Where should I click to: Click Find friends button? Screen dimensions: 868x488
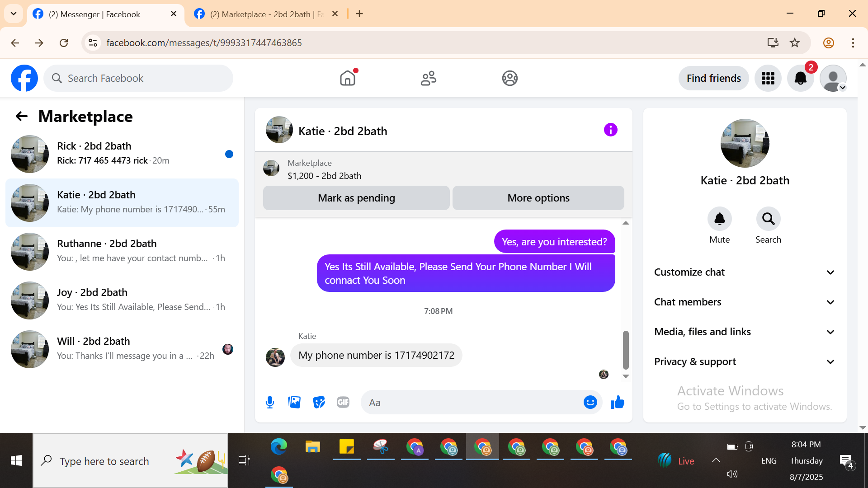tap(714, 78)
